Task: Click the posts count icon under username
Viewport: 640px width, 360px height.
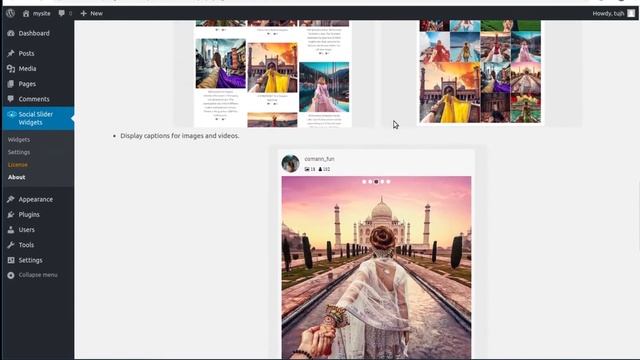Action: [x=307, y=169]
